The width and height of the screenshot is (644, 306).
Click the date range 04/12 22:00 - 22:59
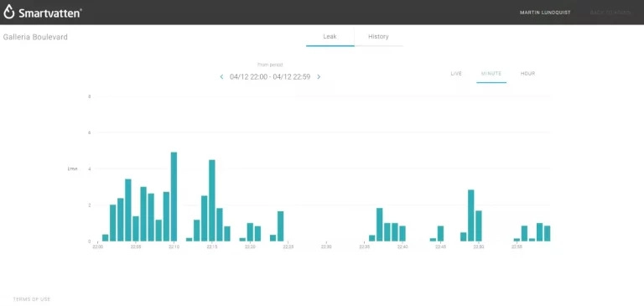[x=270, y=77]
